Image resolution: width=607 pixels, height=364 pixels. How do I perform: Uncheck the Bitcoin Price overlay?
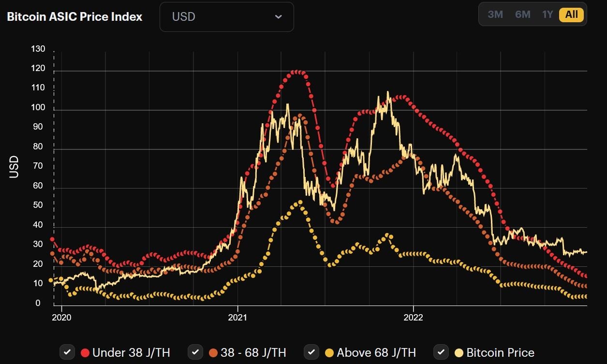pos(441,352)
